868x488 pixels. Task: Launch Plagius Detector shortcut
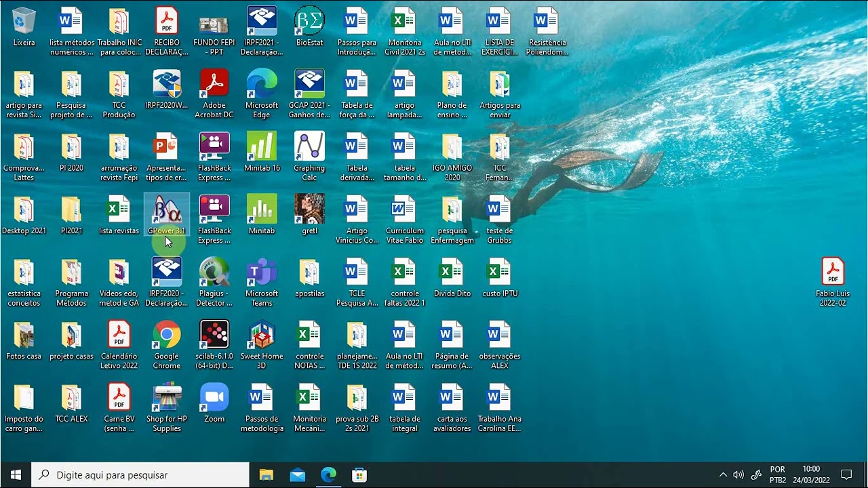coord(214,283)
